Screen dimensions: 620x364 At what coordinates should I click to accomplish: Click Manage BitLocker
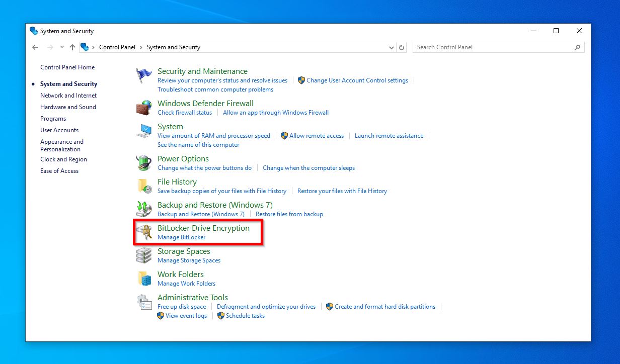point(182,237)
